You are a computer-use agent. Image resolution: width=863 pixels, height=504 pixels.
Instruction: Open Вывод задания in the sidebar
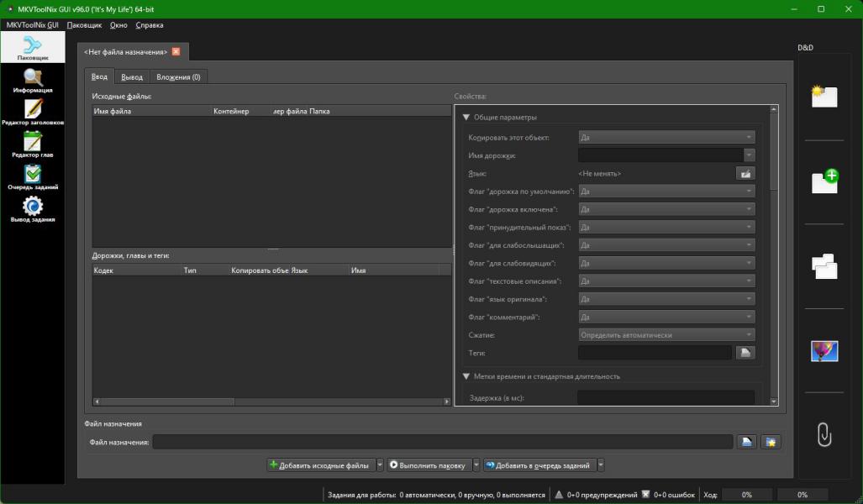[x=33, y=209]
